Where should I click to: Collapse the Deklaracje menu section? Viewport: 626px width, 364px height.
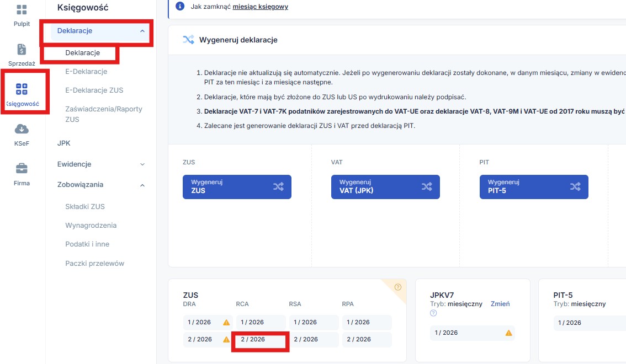click(x=142, y=31)
